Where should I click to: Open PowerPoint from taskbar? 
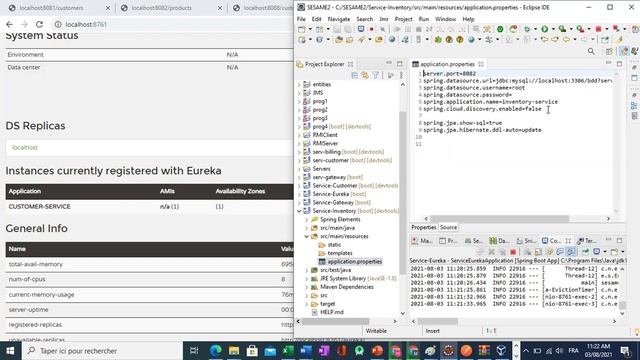click(378, 351)
